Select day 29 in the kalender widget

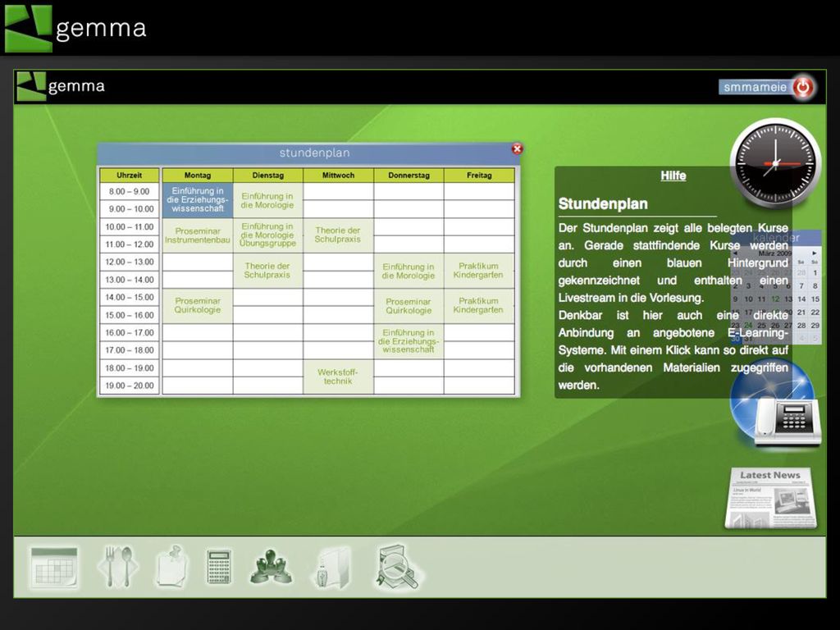815,325
